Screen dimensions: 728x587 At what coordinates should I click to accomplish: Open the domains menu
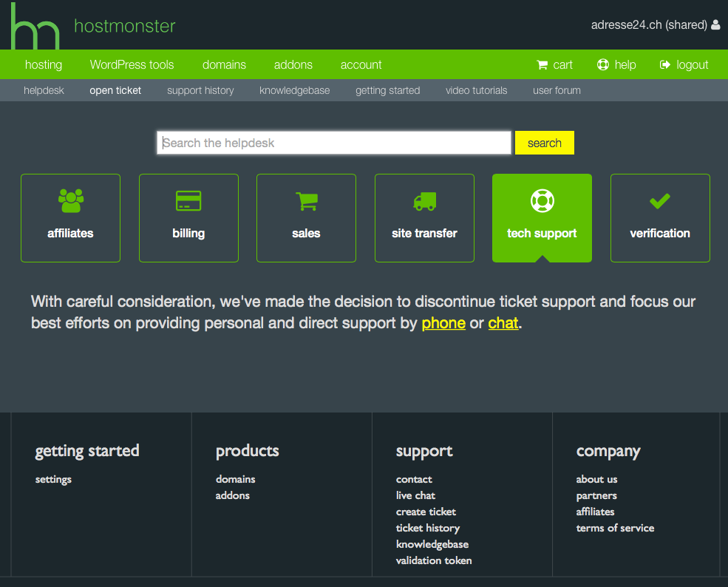[x=224, y=64]
